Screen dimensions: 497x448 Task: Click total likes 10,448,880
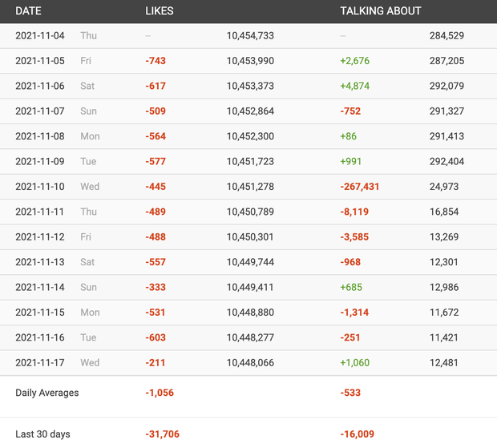tap(250, 313)
